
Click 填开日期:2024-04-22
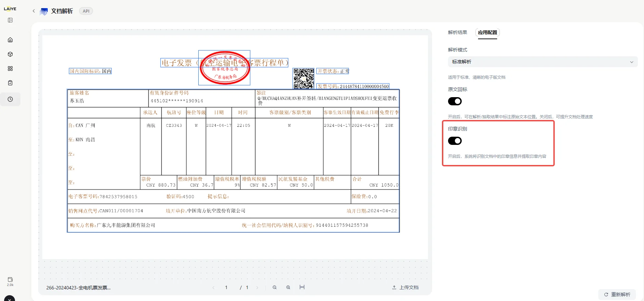[372, 211]
